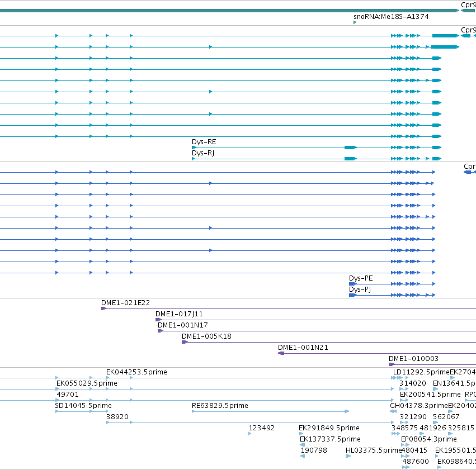Click the DME1-017J11 clone label
Screen dimensions: 476x470
tap(179, 314)
